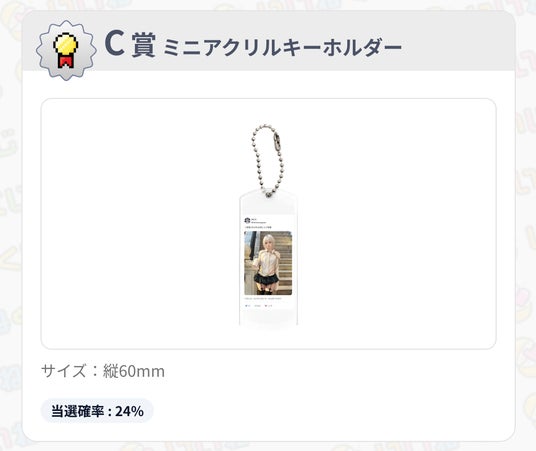Click the ミニアクリルキーホルダー title text
This screenshot has width=536, height=451.
(x=282, y=47)
